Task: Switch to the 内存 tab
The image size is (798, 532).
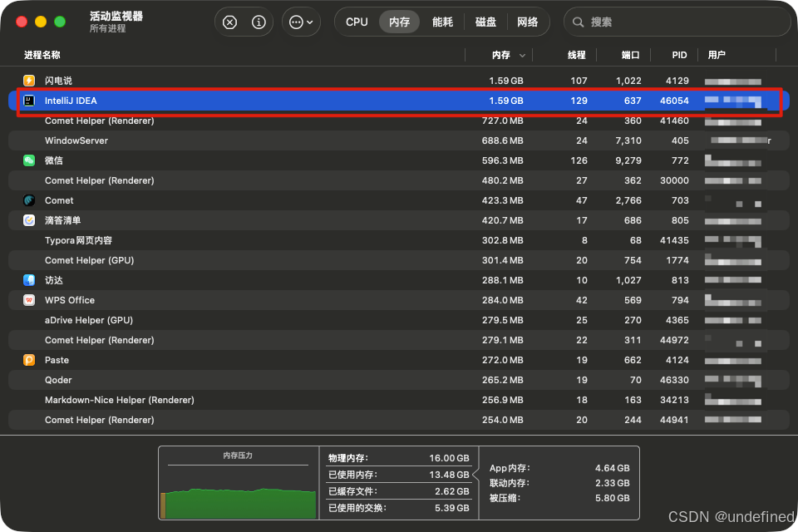Action: (400, 22)
